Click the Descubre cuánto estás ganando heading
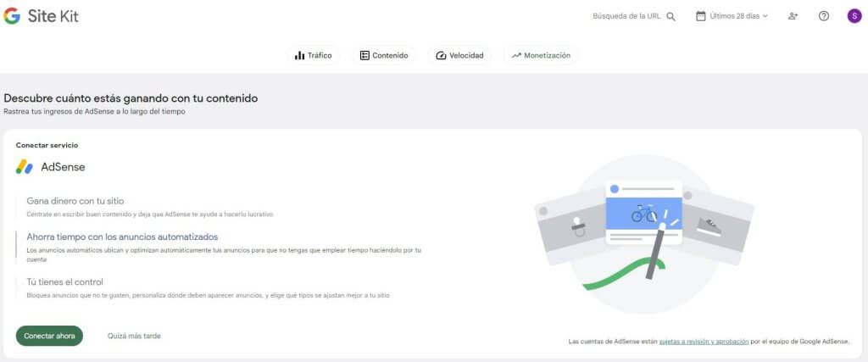The height and width of the screenshot is (362, 868). pyautogui.click(x=131, y=98)
